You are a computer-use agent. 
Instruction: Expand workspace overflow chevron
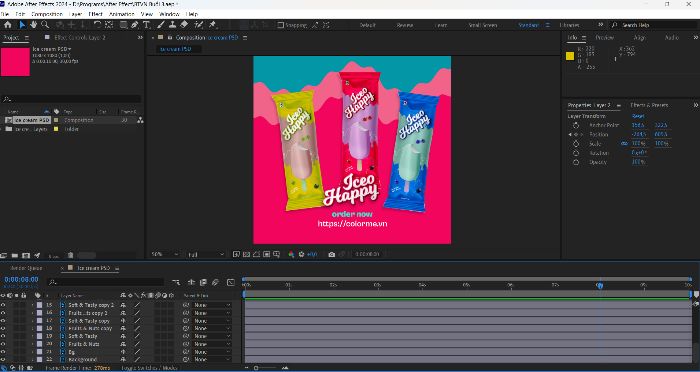point(600,25)
